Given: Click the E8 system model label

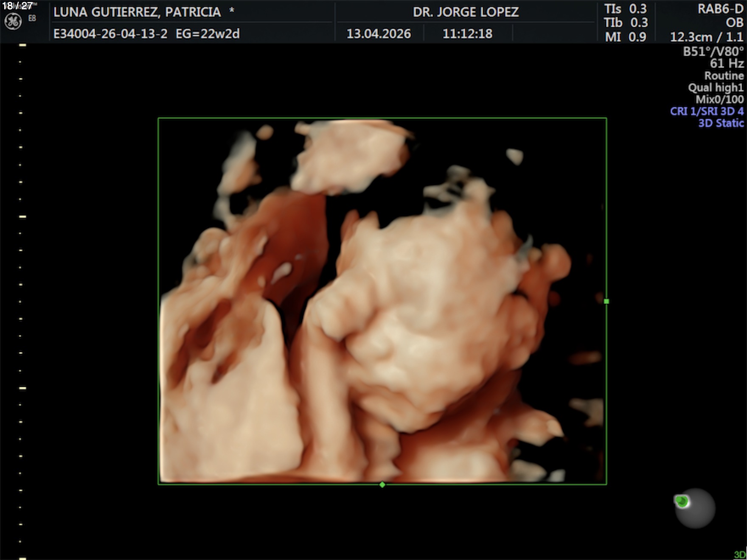Looking at the screenshot, I should [32, 18].
